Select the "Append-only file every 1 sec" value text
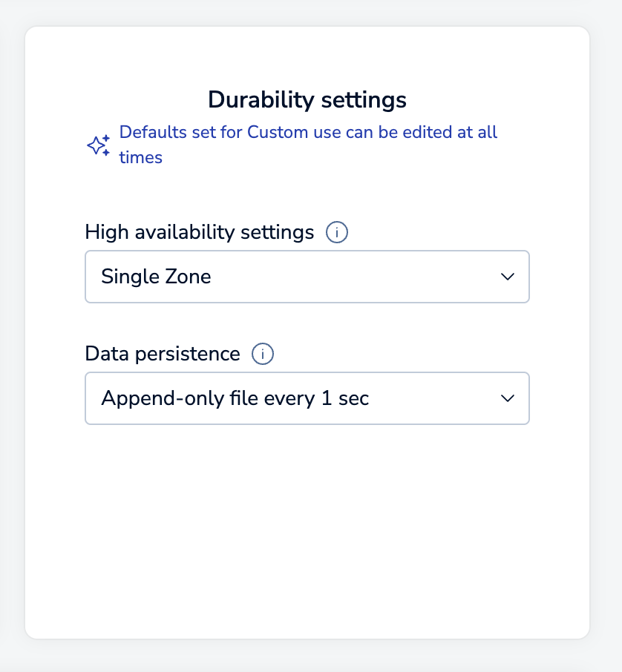The height and width of the screenshot is (672, 622). point(235,398)
